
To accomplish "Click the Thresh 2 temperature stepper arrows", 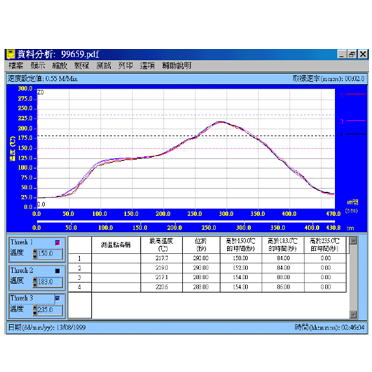I will point(35,282).
